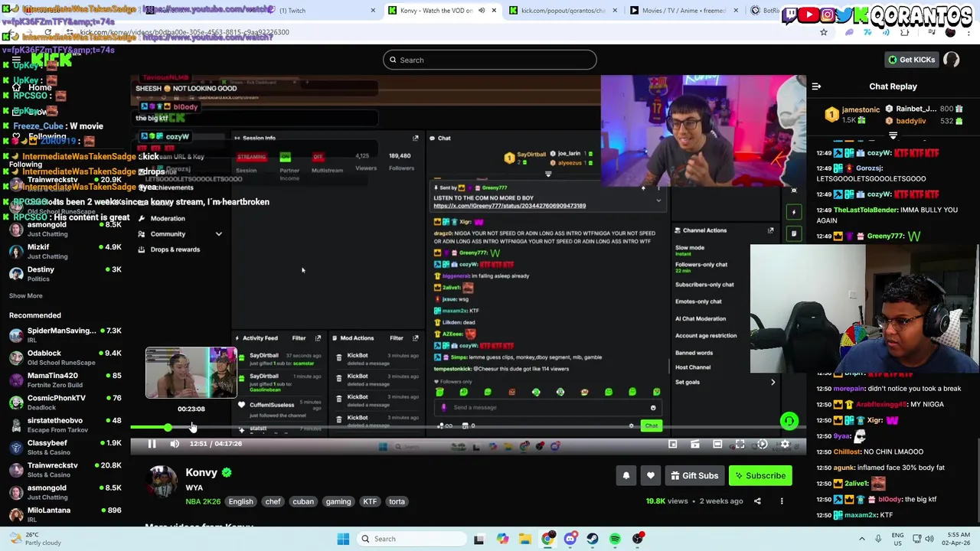Open MiloLantana recommended channel
980x551 pixels.
[x=65, y=514]
